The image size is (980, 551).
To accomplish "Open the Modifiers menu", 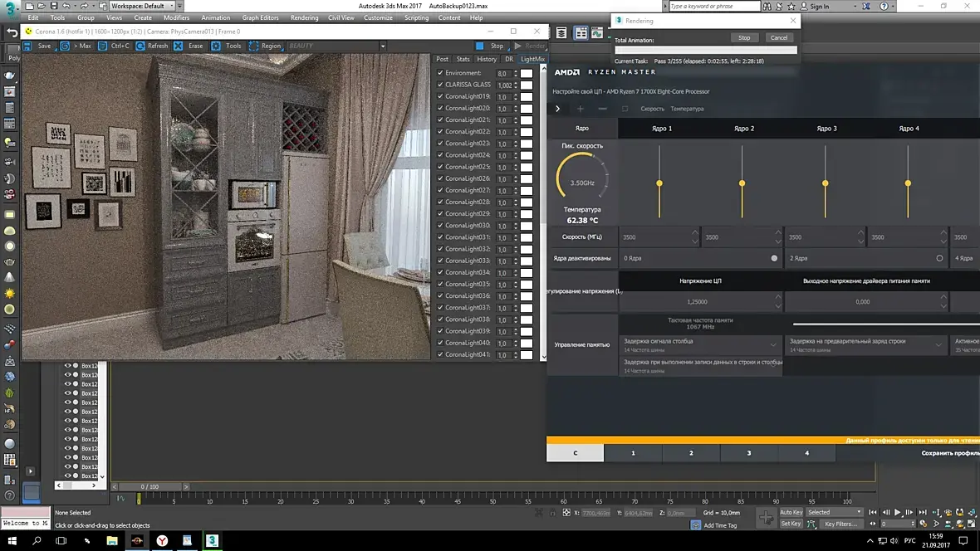I will [x=176, y=18].
